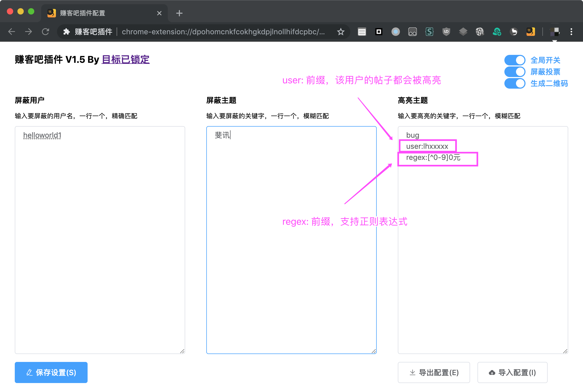The width and height of the screenshot is (583, 392).
Task: Click the 屏蔽投票 label text
Action: point(545,72)
